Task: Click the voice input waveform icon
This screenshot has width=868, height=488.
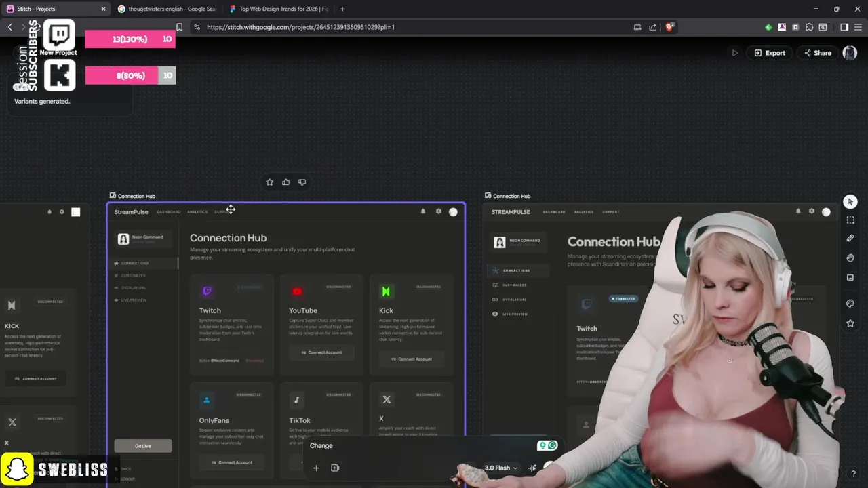Action: (x=532, y=468)
